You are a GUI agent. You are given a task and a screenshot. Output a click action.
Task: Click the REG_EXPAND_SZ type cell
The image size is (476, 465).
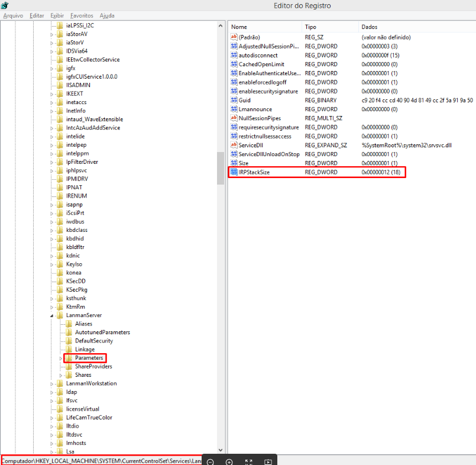click(326, 145)
